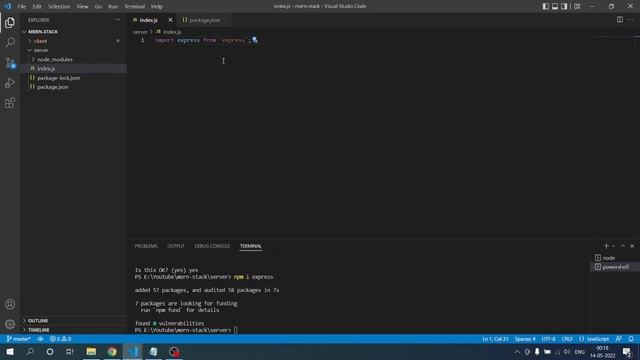Open the File menu
This screenshot has width=640, height=360.
pyautogui.click(x=22, y=7)
